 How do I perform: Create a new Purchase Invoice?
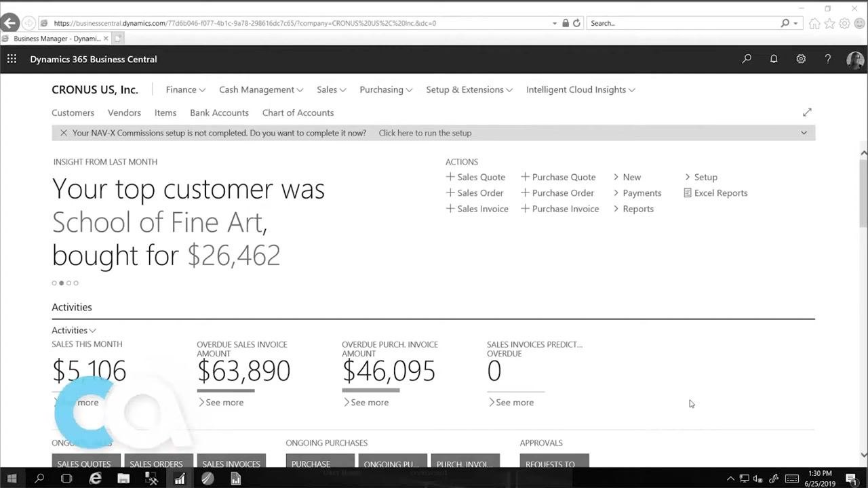560,209
